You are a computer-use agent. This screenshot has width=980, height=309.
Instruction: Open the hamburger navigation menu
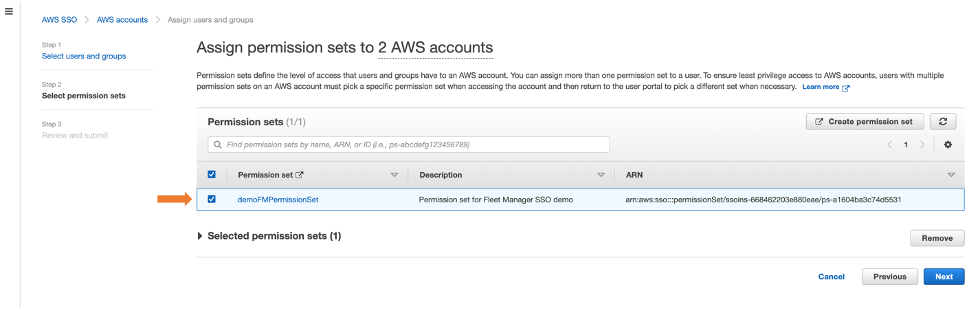pyautogui.click(x=8, y=11)
